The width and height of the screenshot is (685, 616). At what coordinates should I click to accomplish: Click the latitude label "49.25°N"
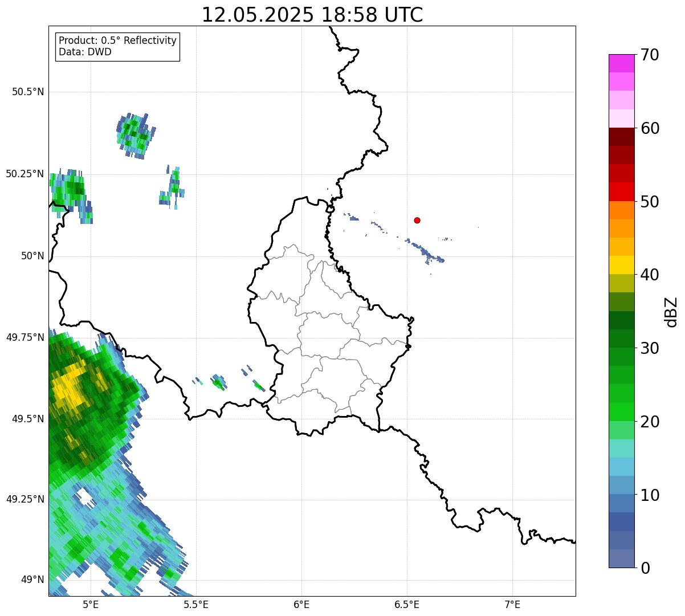[25, 499]
